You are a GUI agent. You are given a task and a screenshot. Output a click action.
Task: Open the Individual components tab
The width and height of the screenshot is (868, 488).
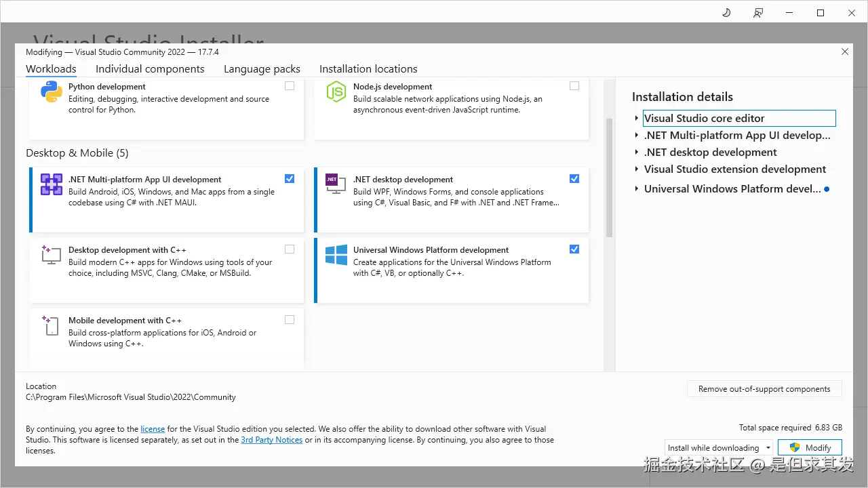150,69
